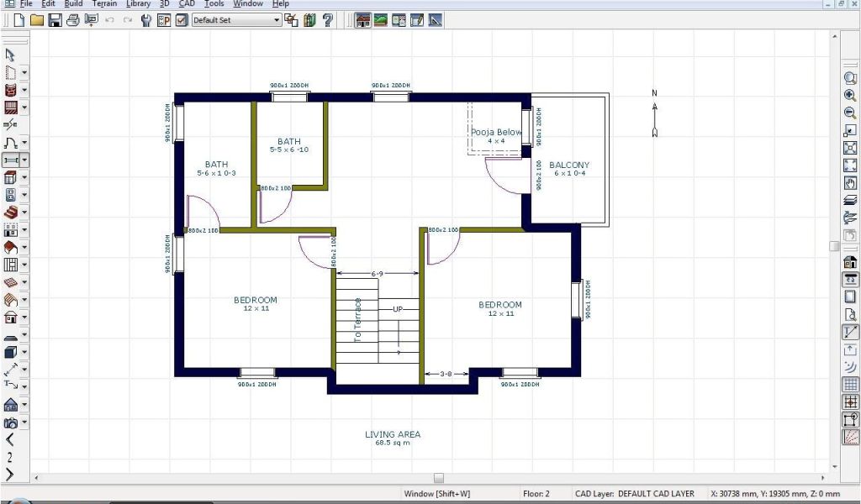This screenshot has width=861, height=504.
Task: Open the Preferences wrench icon
Action: pos(146,19)
